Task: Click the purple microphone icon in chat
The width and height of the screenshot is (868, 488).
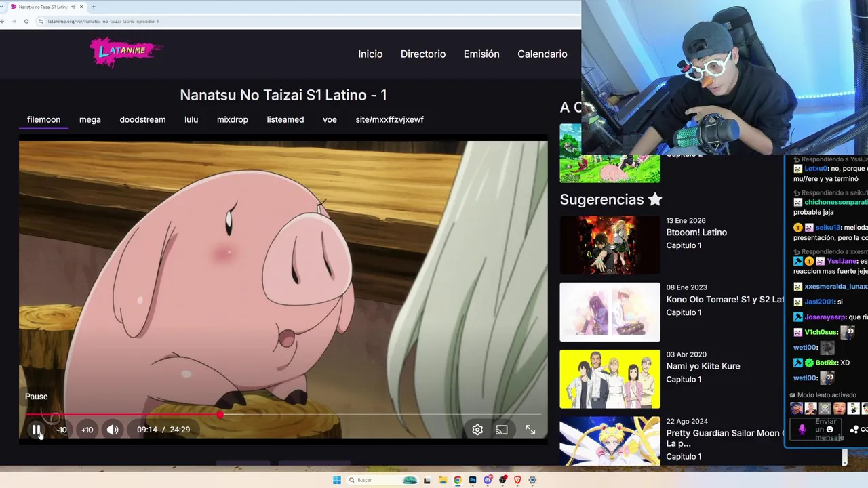Action: tap(802, 430)
